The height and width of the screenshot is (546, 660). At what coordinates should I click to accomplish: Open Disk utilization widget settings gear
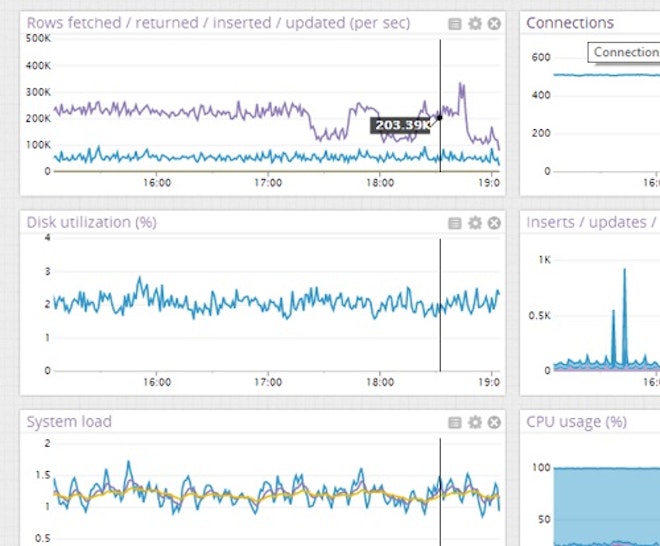[474, 223]
